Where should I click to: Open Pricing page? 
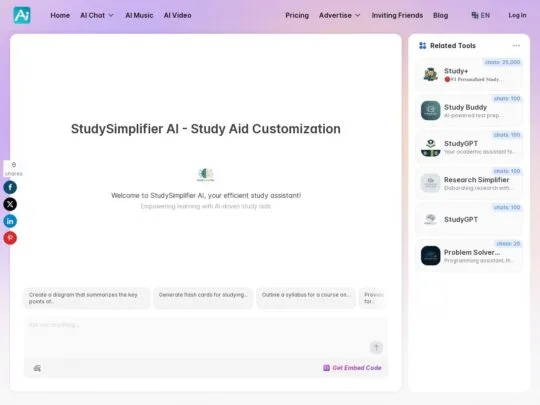[x=297, y=15]
